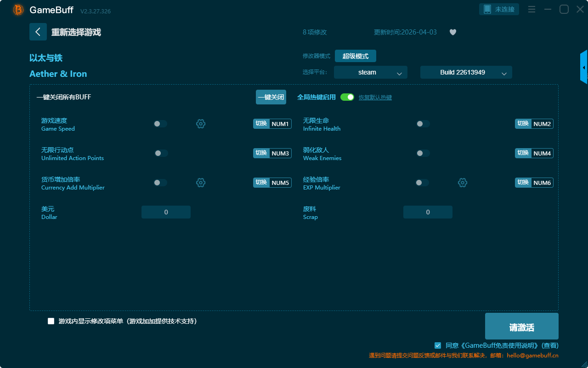Open Currency Add Multiplier settings gear
Viewport: 588px width, 368px height.
[201, 183]
